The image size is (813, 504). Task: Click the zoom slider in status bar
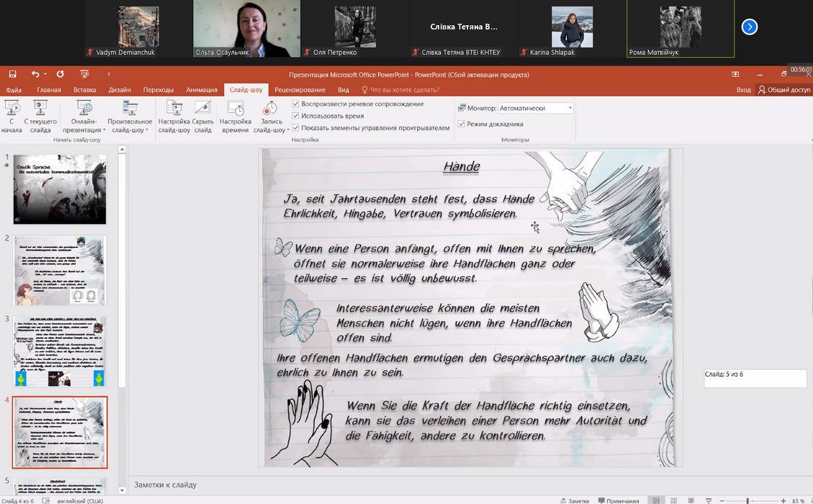[x=747, y=500]
